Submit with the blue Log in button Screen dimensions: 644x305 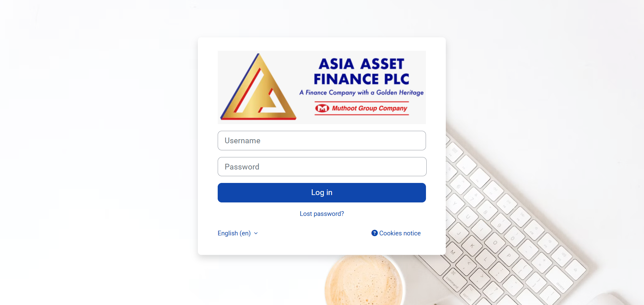pos(322,193)
